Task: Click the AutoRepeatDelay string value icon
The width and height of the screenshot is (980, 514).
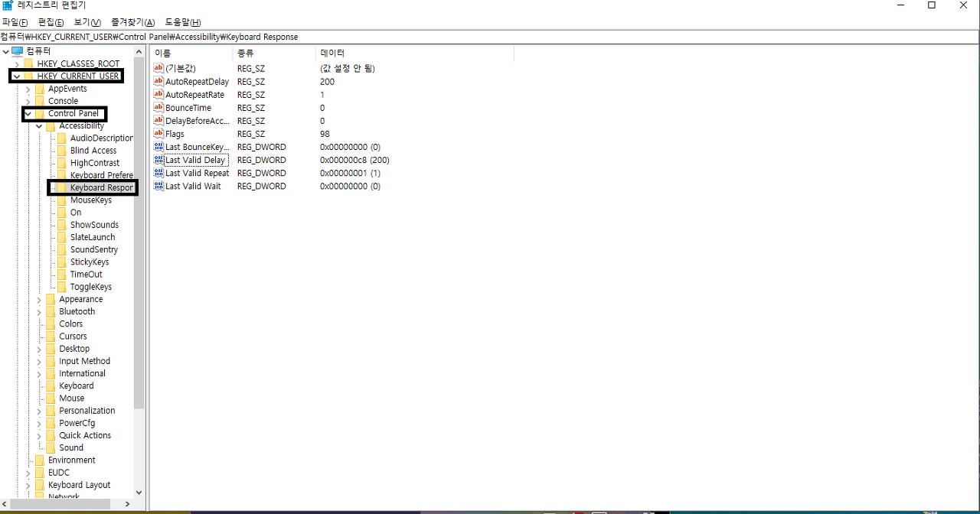Action: [159, 81]
